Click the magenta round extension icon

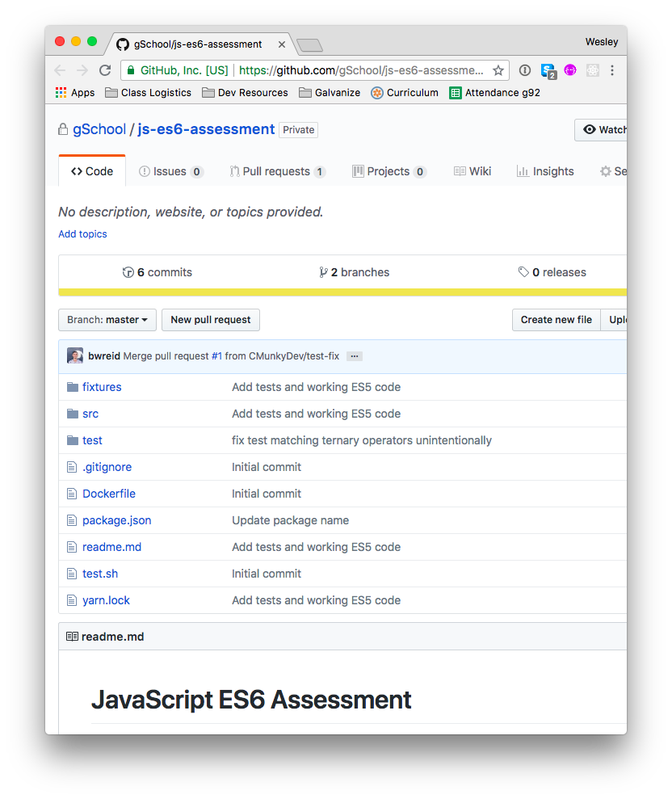tap(570, 70)
